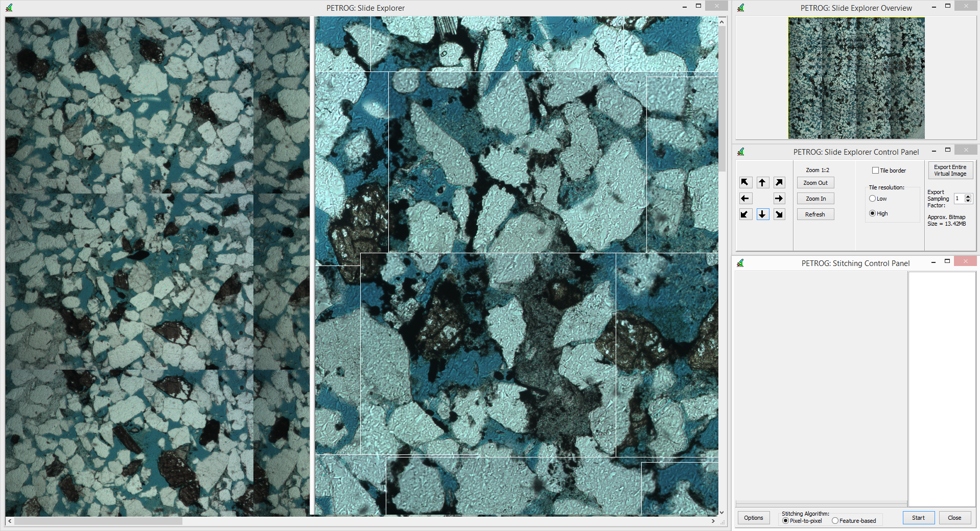Click Zoom Out in the control panel
980x531 pixels.
click(x=815, y=183)
